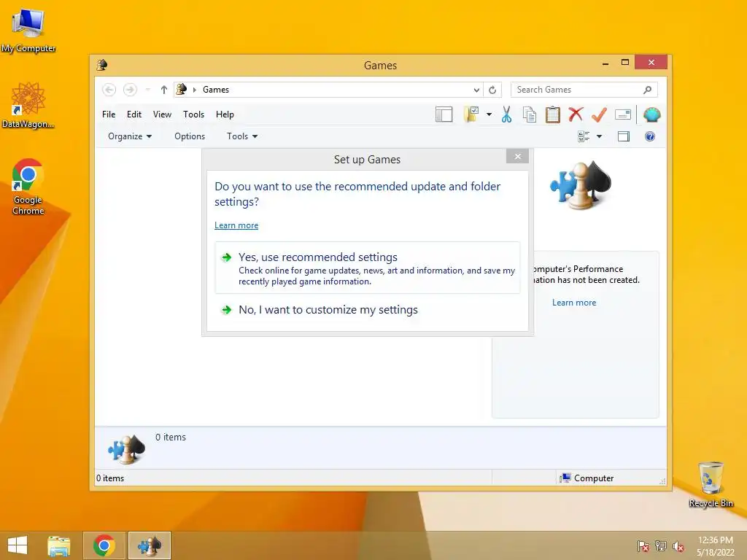747x560 pixels.
Task: Open the Tools menu in menu bar
Action: (x=193, y=114)
